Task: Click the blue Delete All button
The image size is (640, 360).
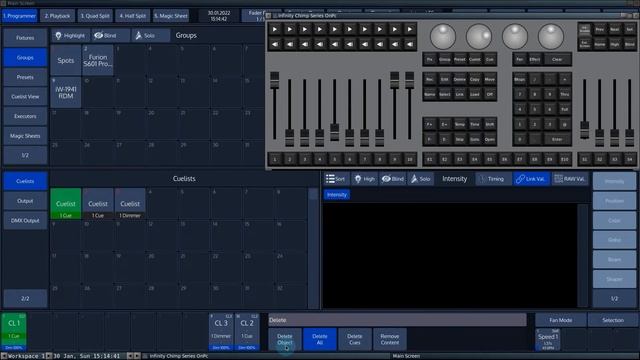Action: 320,339
